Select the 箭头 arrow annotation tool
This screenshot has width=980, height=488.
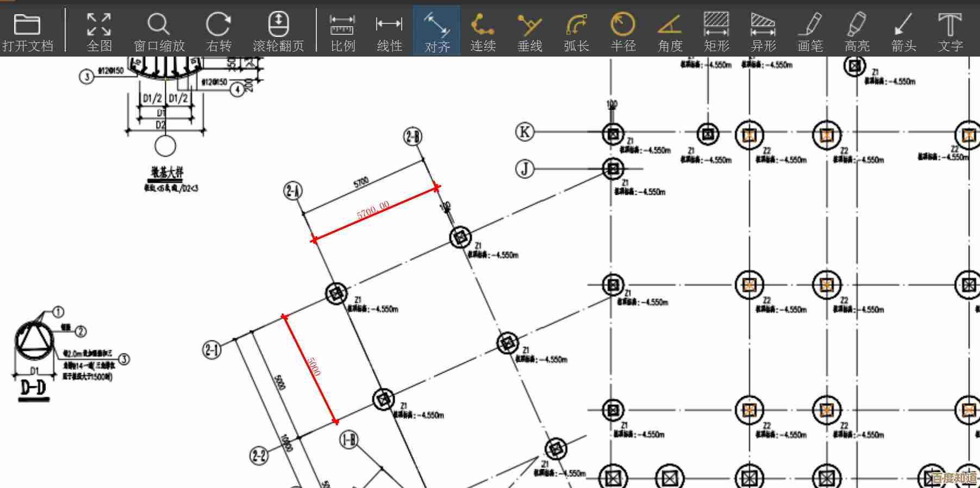(x=903, y=30)
